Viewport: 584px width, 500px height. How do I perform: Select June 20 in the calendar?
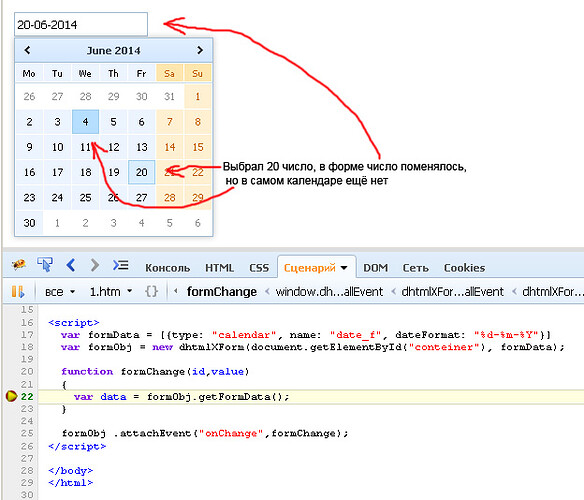(x=142, y=172)
